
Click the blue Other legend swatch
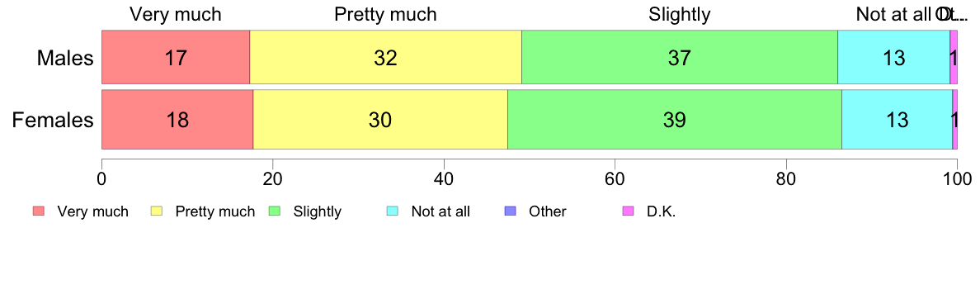coord(510,211)
